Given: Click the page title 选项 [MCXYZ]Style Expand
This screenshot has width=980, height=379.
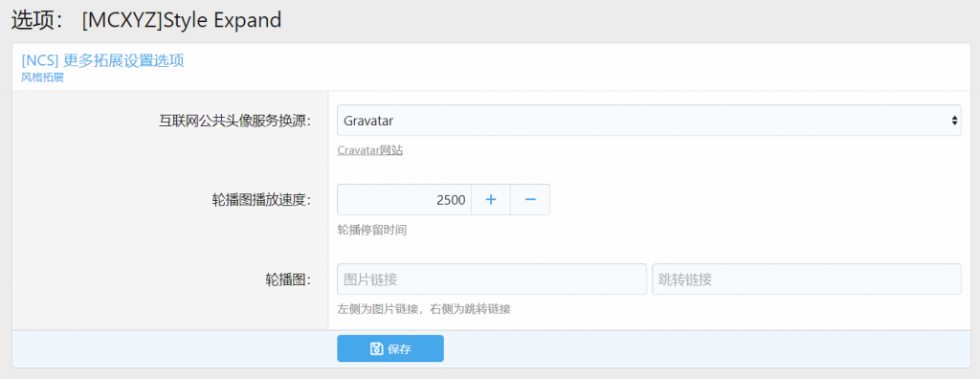Looking at the screenshot, I should point(146,20).
